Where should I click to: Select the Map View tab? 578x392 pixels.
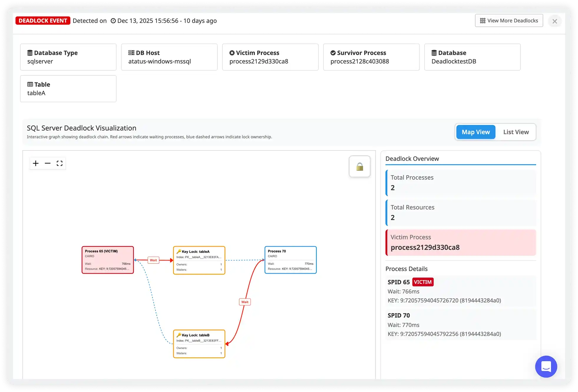[x=475, y=132]
